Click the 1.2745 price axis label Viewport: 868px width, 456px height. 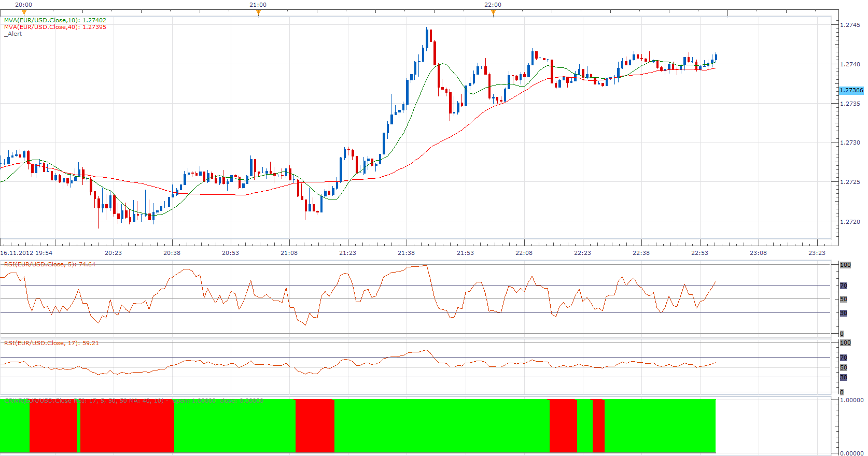click(x=850, y=25)
